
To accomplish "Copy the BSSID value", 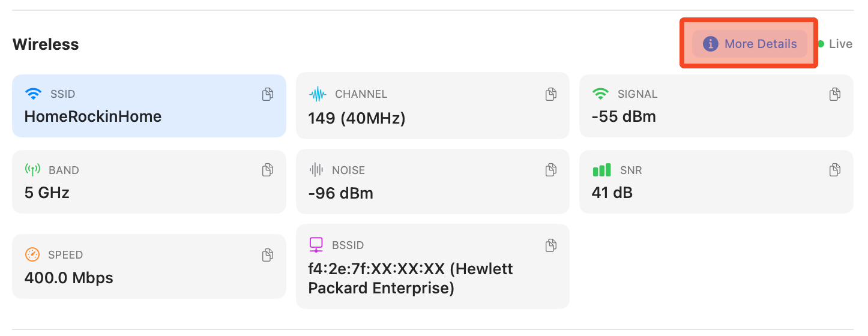I will 551,245.
